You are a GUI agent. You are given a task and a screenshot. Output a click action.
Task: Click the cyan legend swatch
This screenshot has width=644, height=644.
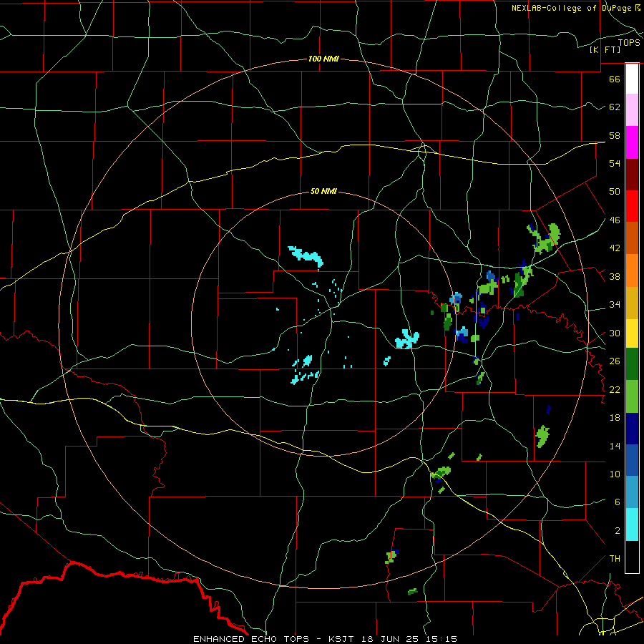coord(632,525)
